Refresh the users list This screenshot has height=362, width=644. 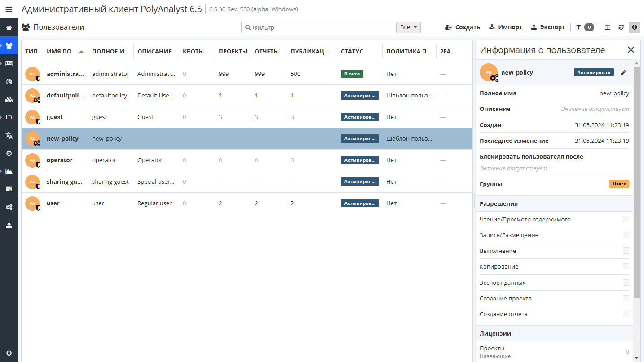click(x=621, y=27)
